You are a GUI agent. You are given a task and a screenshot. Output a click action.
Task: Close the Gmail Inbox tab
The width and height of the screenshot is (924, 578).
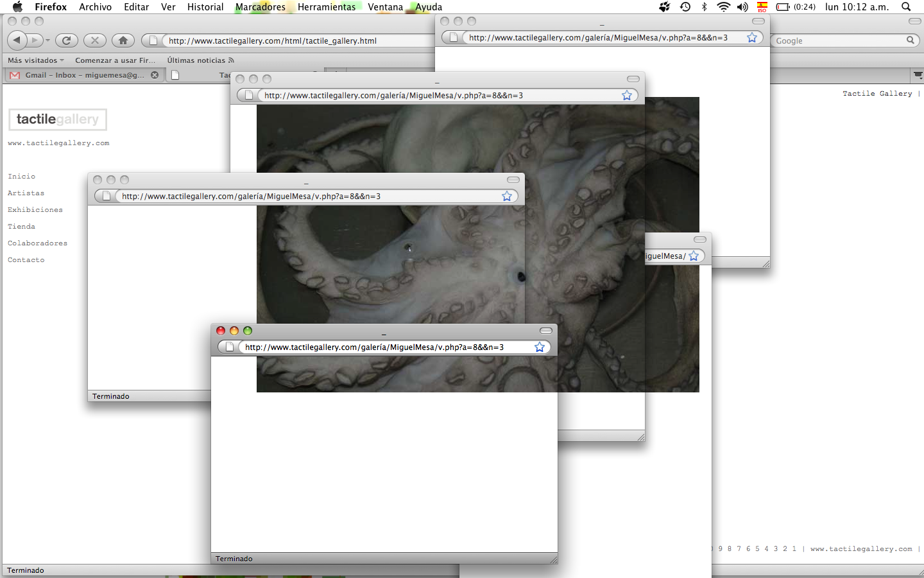coord(155,75)
